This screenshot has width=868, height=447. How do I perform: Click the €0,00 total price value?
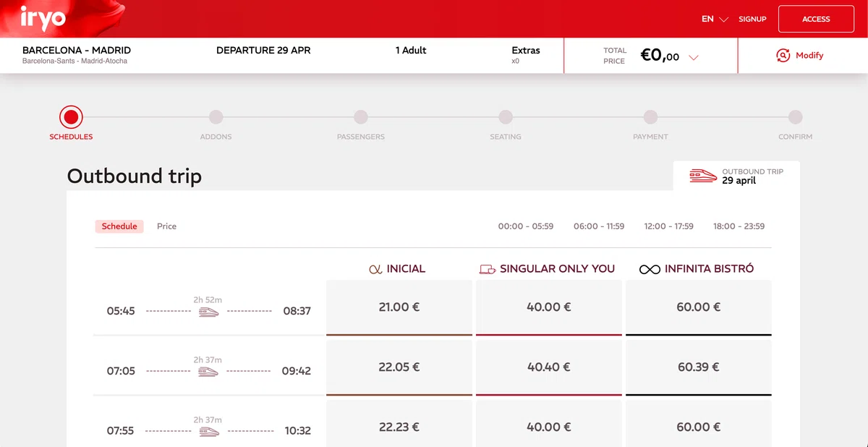(x=660, y=56)
